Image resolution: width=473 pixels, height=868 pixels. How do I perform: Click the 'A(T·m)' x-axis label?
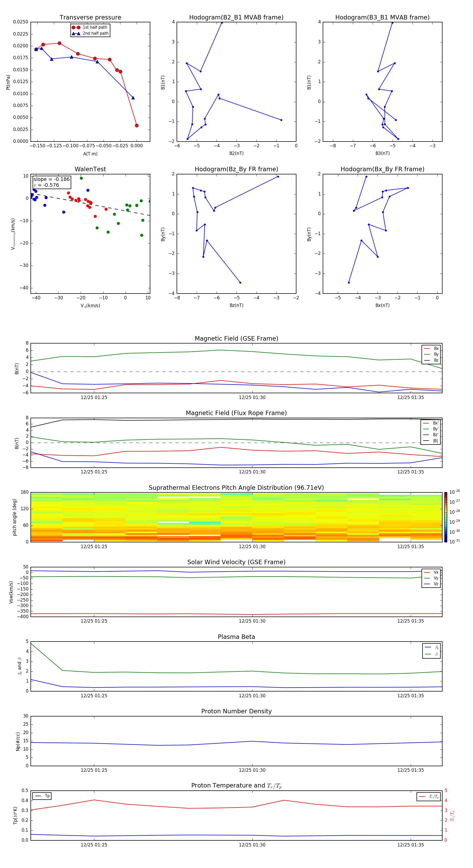(x=90, y=154)
